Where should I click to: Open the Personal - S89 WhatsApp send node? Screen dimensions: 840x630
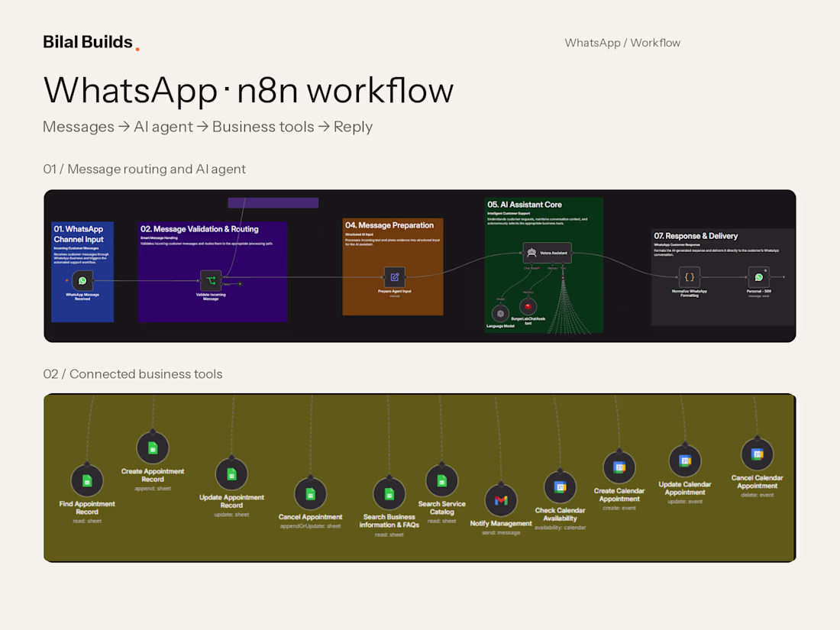(758, 277)
